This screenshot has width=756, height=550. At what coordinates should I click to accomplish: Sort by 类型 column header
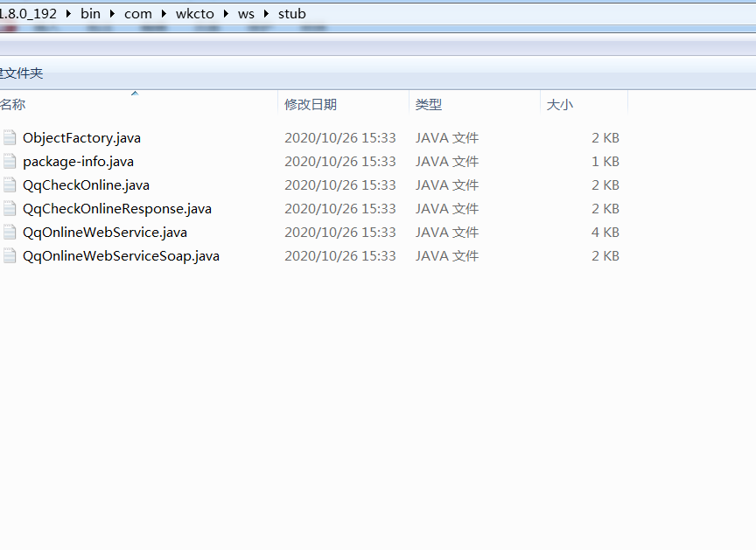tap(474, 104)
